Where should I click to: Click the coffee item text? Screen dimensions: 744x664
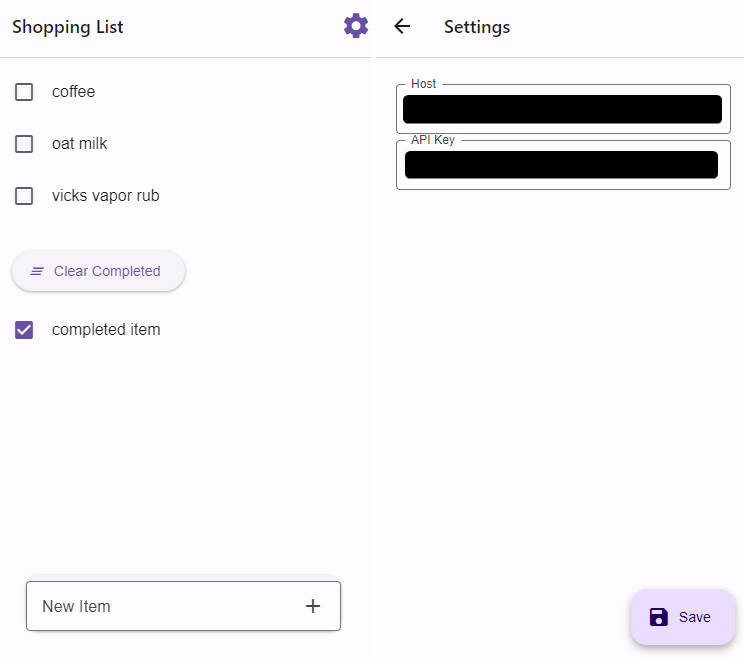click(73, 92)
